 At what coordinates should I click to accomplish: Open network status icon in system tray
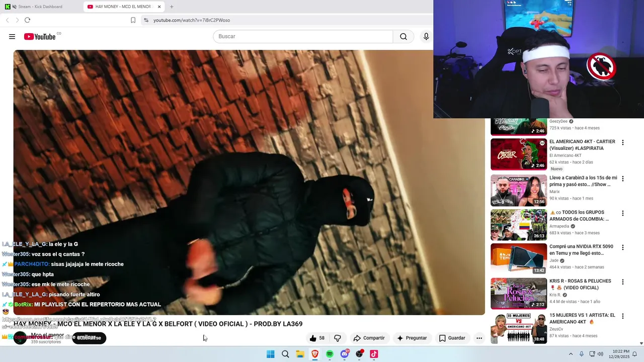[x=592, y=354]
